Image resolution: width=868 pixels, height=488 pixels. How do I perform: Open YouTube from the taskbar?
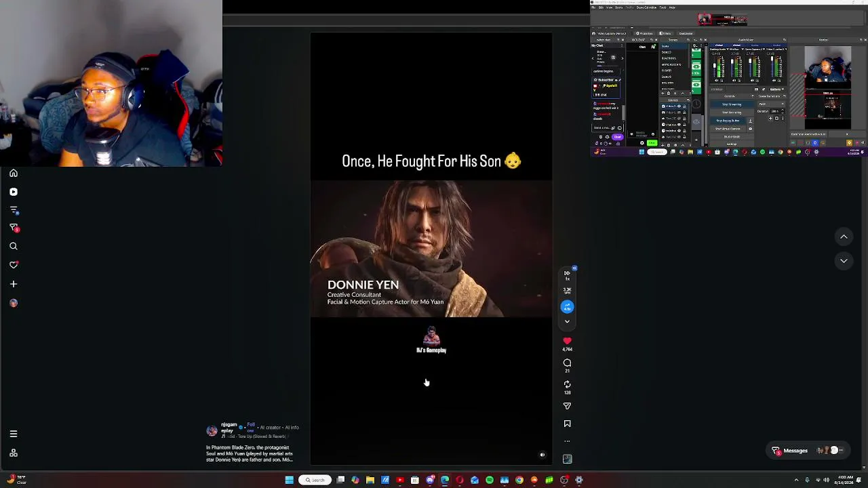[x=400, y=480]
